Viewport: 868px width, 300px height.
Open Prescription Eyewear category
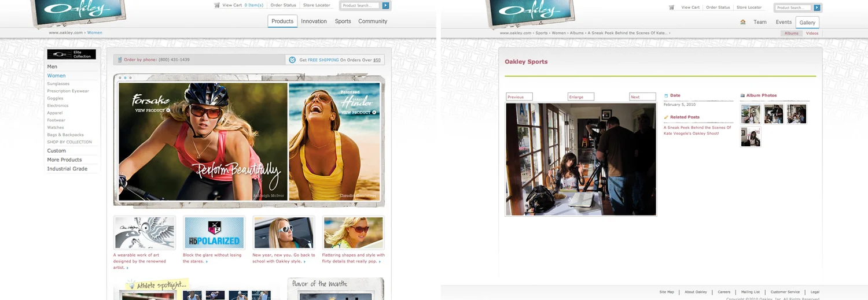68,91
